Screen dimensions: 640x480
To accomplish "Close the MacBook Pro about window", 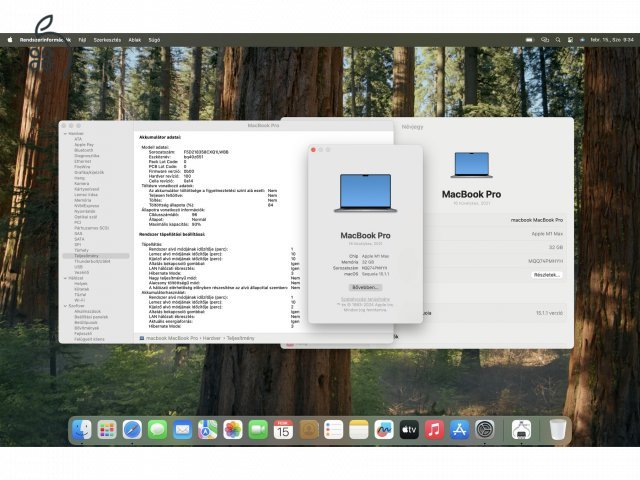I will (x=313, y=150).
